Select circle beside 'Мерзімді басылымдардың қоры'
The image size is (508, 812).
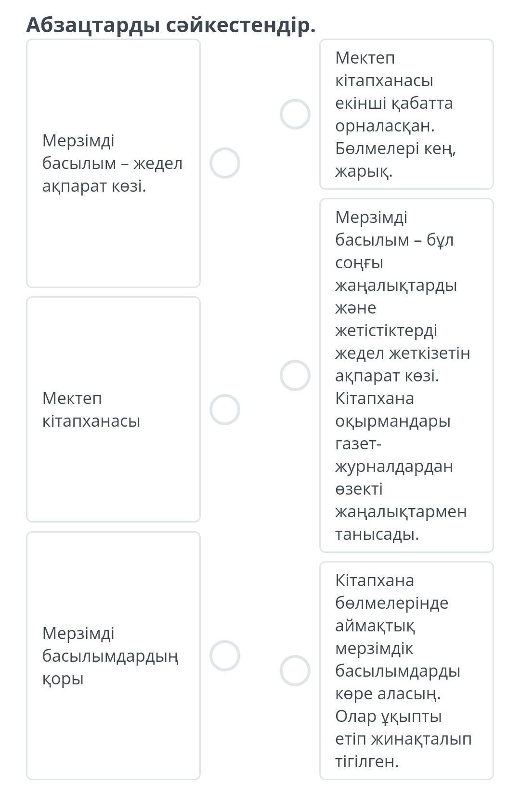click(x=225, y=656)
